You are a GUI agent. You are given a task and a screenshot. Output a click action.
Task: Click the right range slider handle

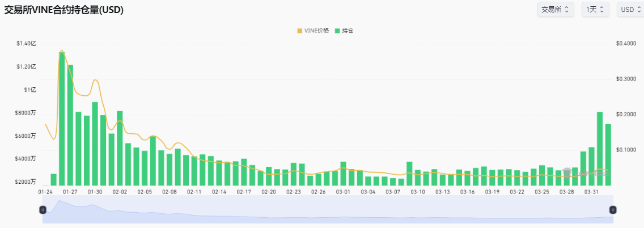coord(612,210)
